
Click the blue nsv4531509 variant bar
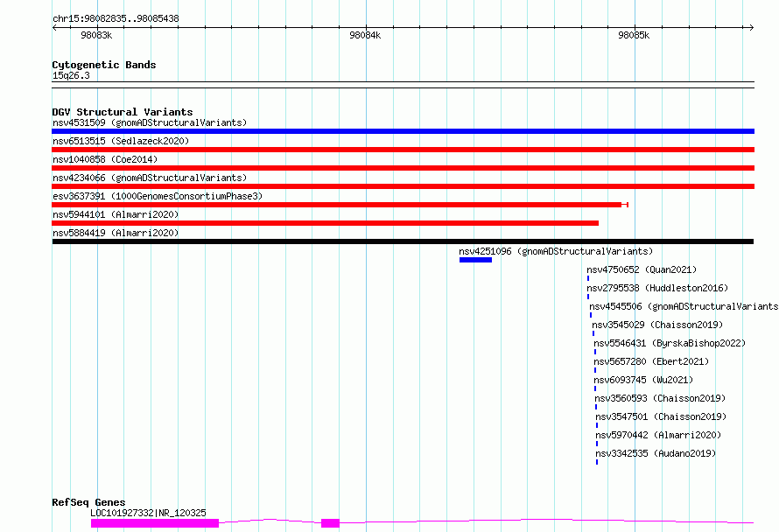click(403, 131)
